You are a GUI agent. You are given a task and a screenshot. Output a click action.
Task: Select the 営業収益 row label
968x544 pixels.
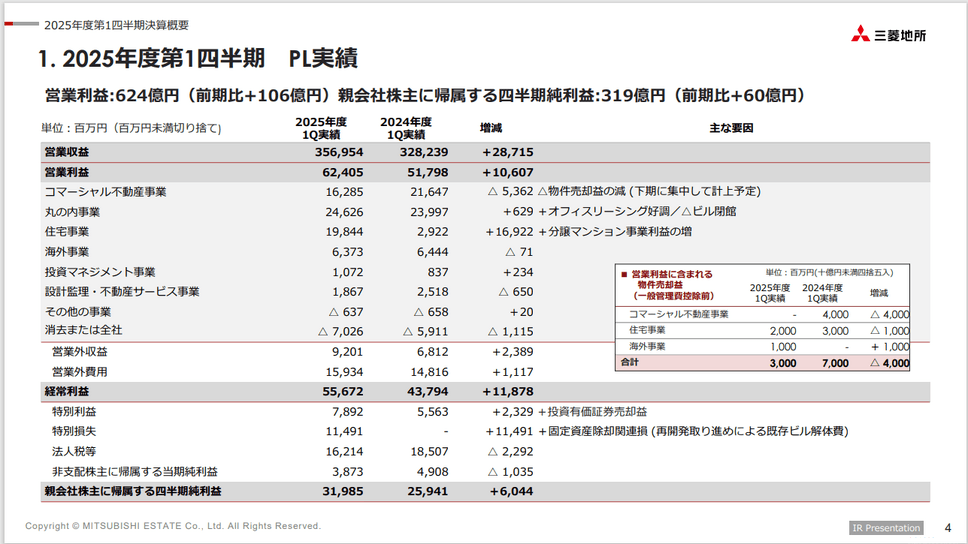click(x=67, y=152)
